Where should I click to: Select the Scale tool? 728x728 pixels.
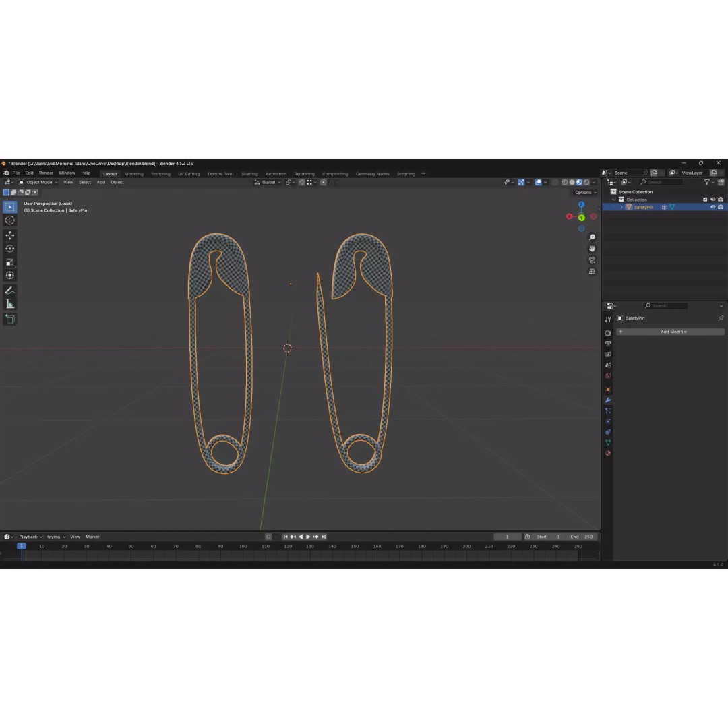pos(9,262)
